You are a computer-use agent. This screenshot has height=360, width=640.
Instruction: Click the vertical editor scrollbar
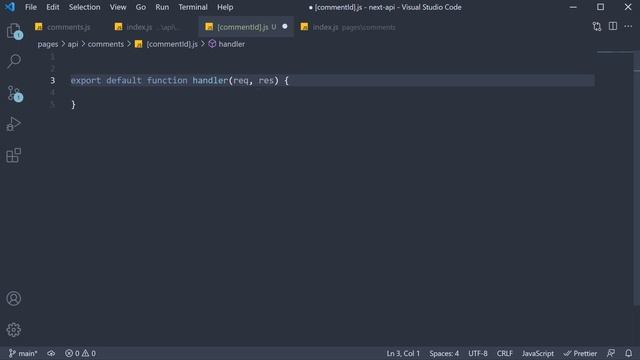(637, 178)
